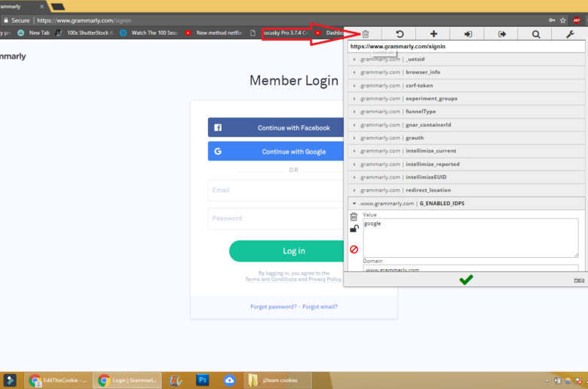Expand the csrf-token cookie row
The image size is (588, 389).
pos(466,85)
